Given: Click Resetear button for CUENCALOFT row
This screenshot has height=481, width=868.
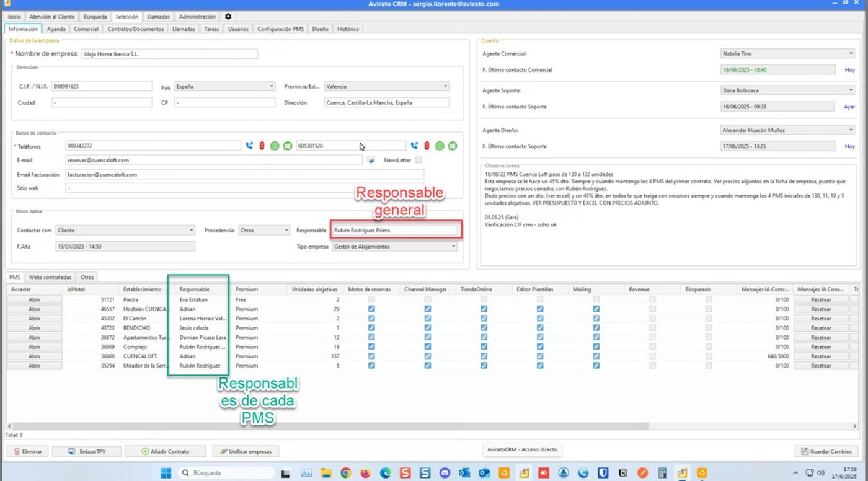Looking at the screenshot, I should (x=821, y=356).
